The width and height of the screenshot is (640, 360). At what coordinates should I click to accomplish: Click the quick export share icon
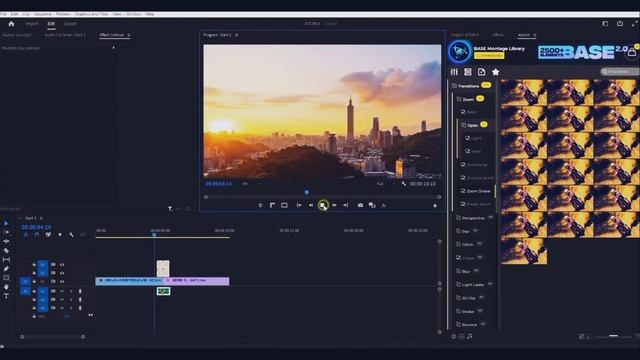tap(620, 24)
